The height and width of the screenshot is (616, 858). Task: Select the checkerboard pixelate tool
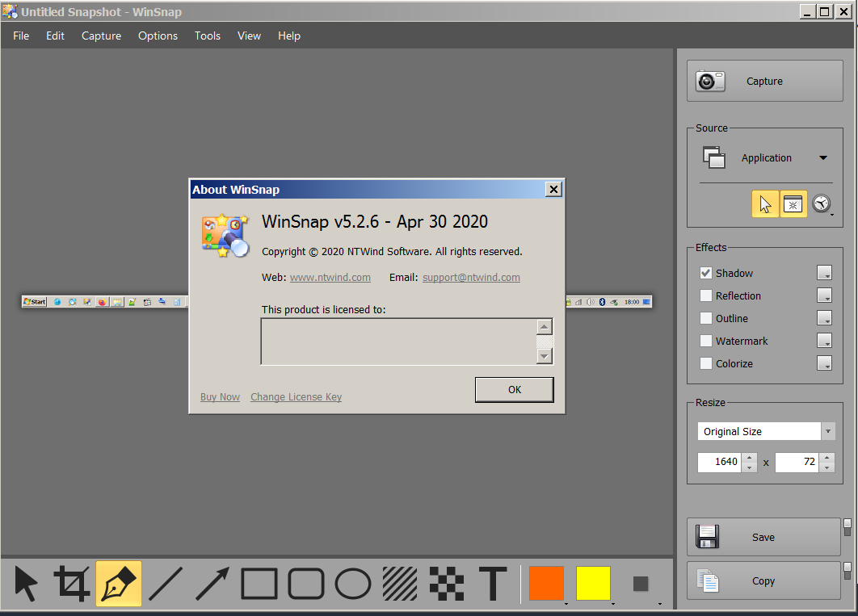(447, 584)
